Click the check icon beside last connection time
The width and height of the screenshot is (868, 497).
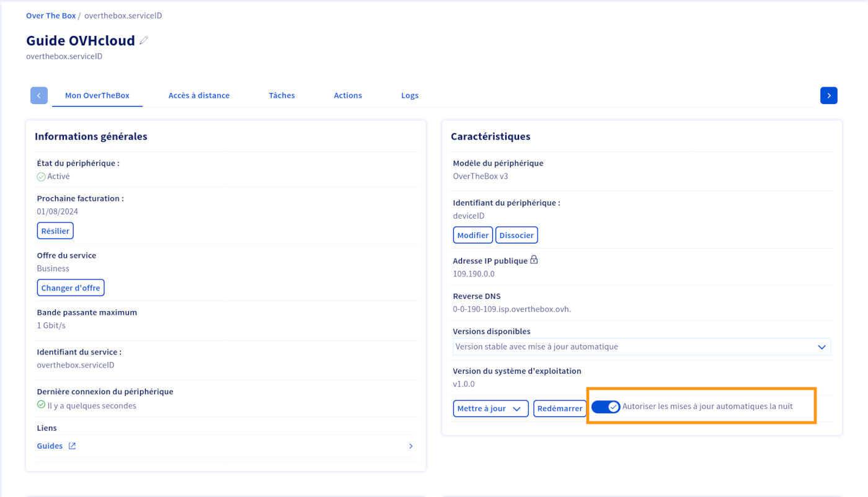[x=41, y=405]
